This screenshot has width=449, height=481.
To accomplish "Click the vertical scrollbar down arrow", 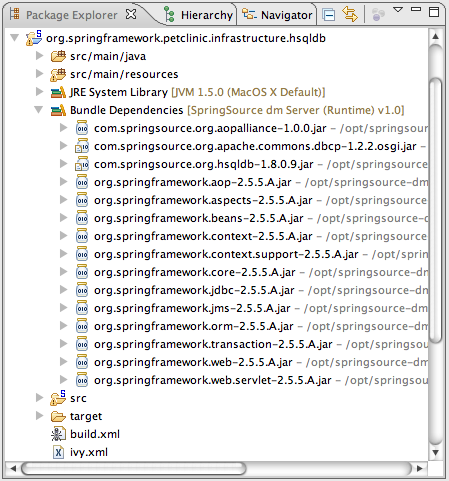I will 435,453.
